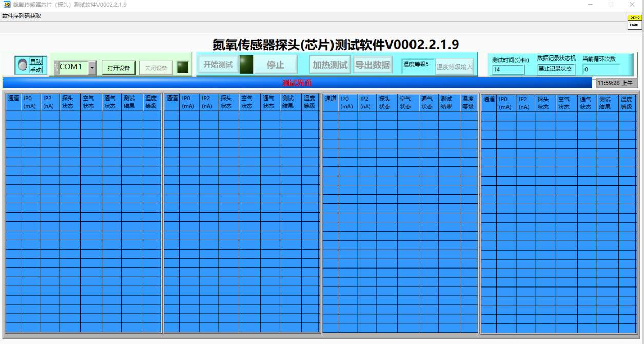Click 温度等级 header in the second table
Screen dimensions: 644x344
click(x=310, y=102)
